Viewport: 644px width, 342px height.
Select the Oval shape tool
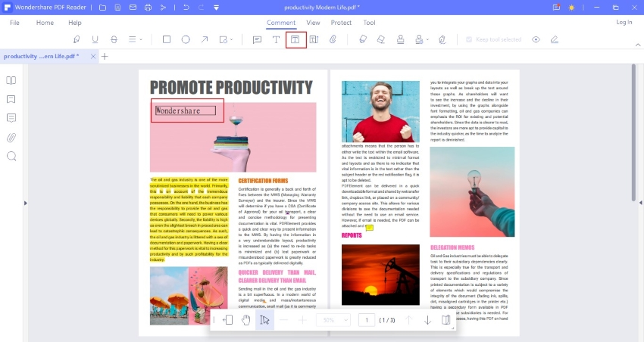pyautogui.click(x=186, y=39)
